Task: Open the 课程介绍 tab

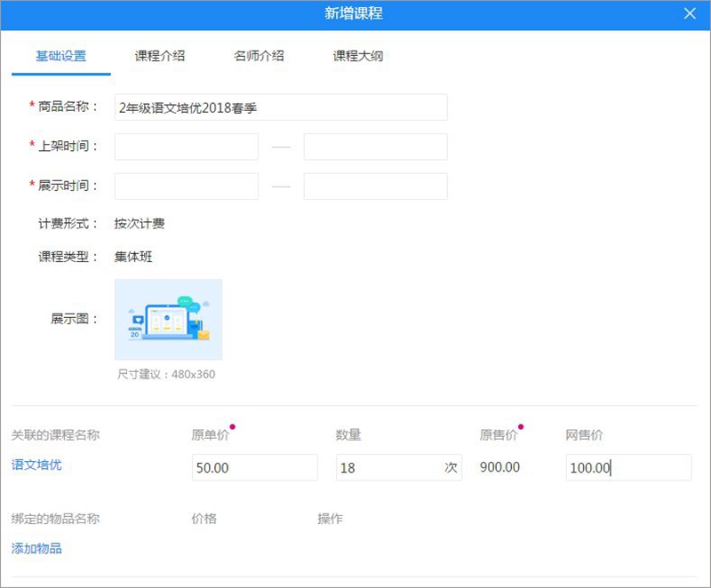Action: pos(160,56)
